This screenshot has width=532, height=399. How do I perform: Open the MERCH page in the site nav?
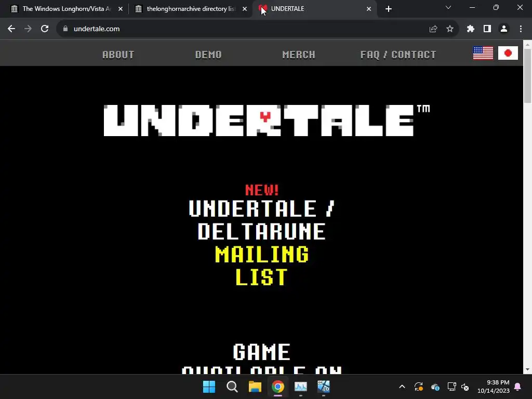pos(299,55)
